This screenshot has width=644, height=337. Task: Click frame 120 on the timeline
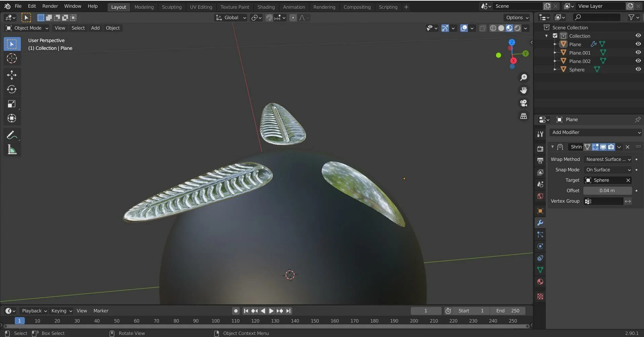255,321
